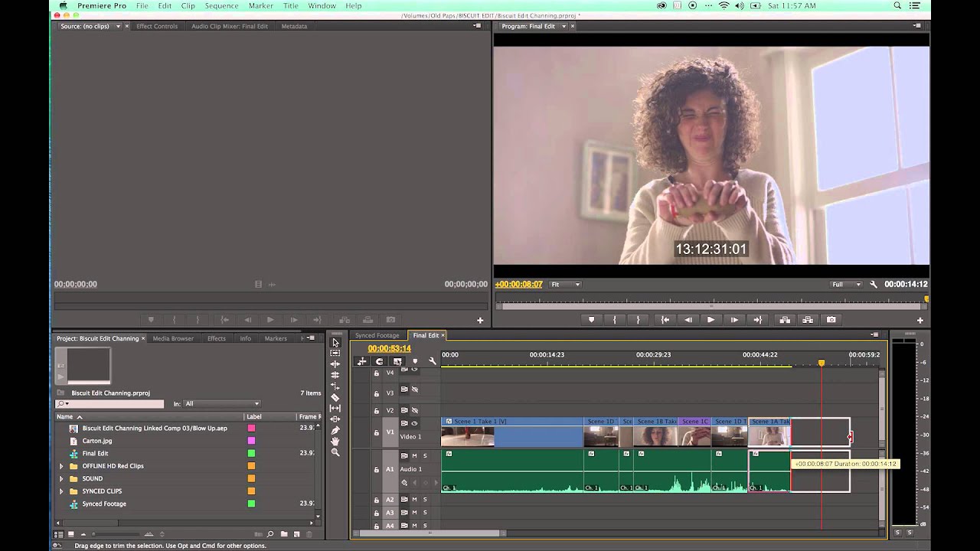
Task: Click Mark In button in Program monitor
Action: pyautogui.click(x=614, y=320)
